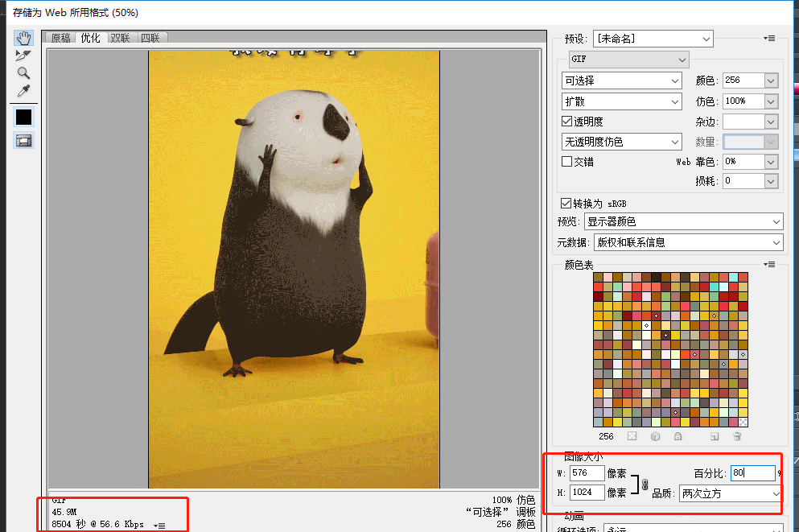Viewport: 799px width, 532px height.
Task: Click the W width field showing 576
Action: [x=587, y=473]
